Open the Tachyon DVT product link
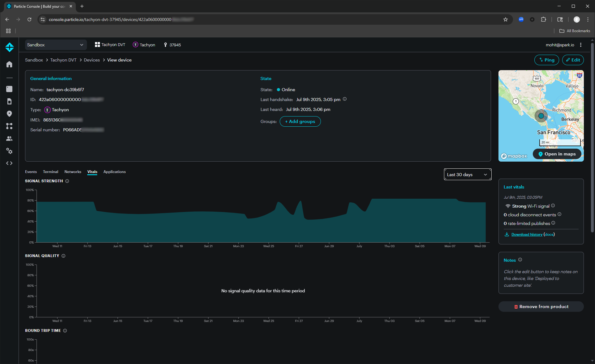595x364 pixels. click(110, 45)
